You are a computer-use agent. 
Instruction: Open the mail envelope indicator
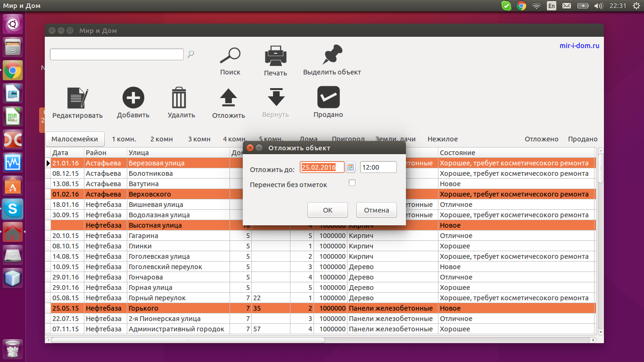tap(567, 6)
